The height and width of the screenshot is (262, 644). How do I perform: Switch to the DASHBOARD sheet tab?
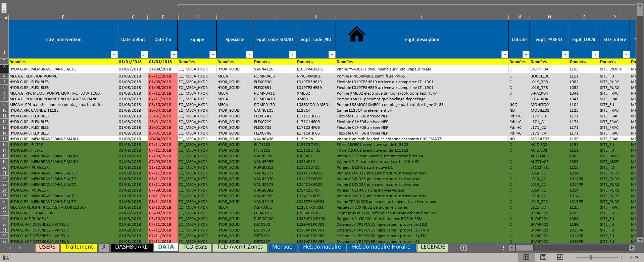[x=132, y=247]
